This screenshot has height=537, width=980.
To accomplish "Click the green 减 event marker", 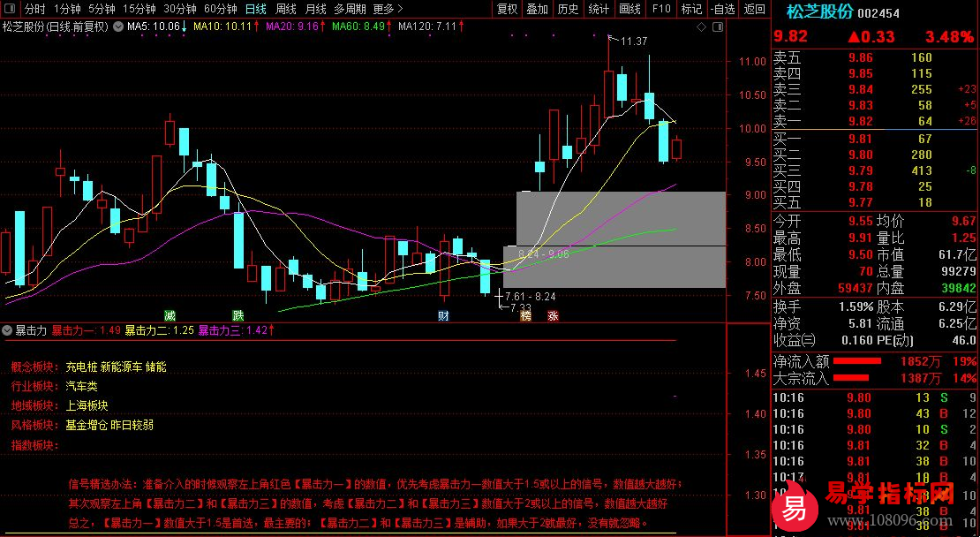I will (170, 315).
